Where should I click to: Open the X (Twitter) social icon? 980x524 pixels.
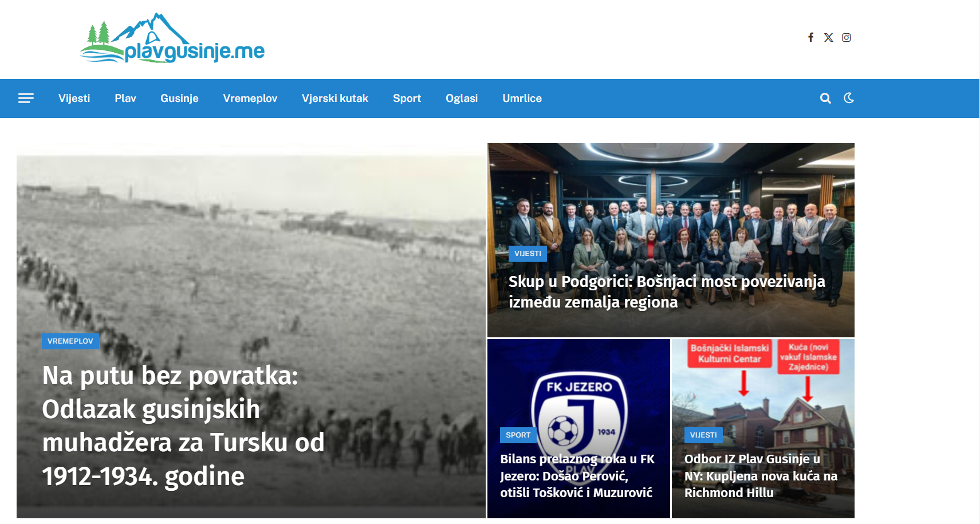(828, 37)
